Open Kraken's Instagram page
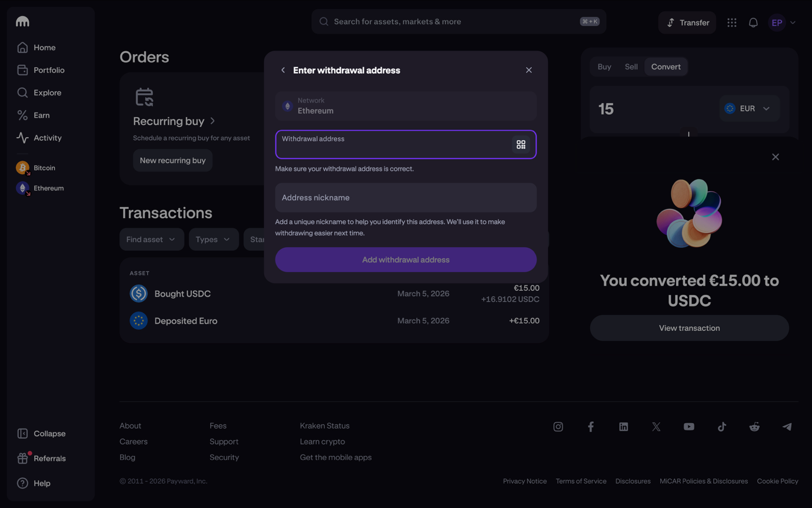 pyautogui.click(x=558, y=427)
